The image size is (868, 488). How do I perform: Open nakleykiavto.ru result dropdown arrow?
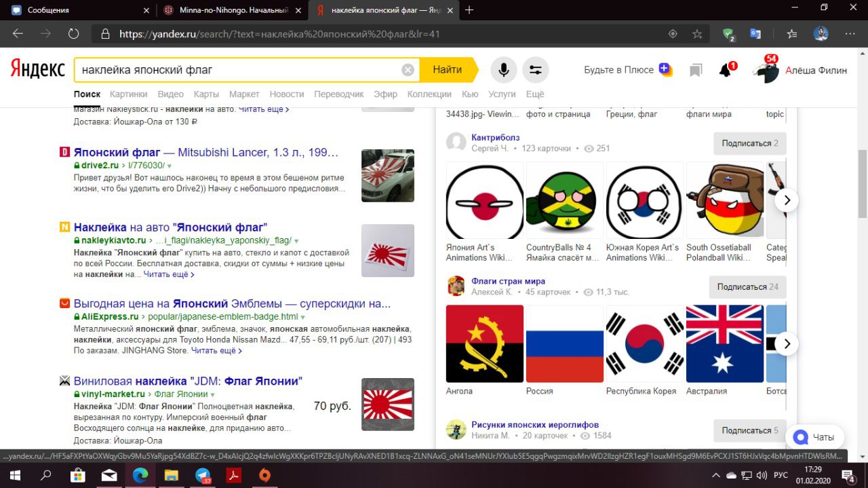[x=296, y=241]
